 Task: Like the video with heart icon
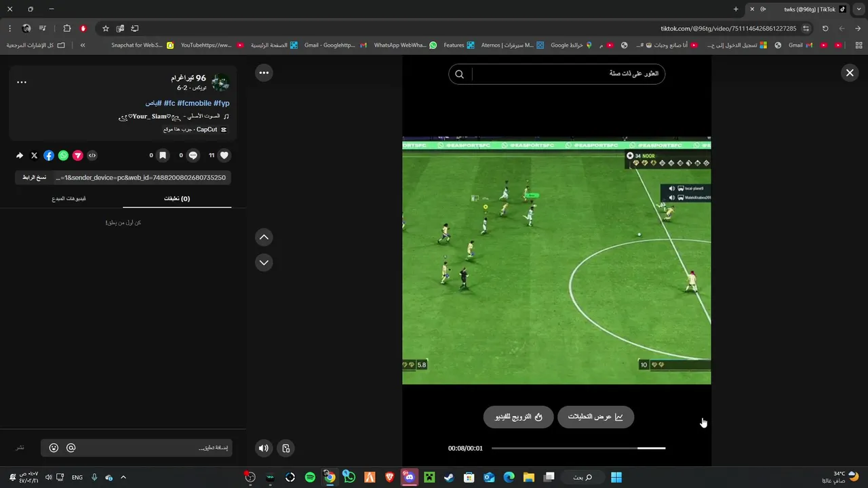[224, 155]
